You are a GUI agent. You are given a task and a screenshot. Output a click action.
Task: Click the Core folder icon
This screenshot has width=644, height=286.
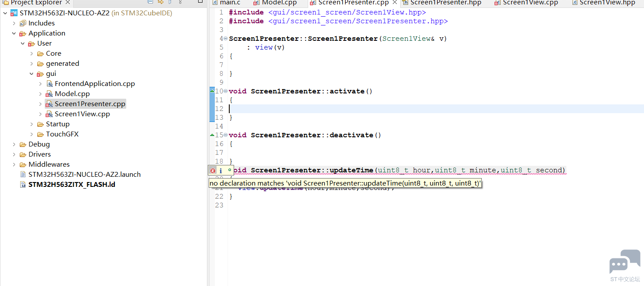[40, 54]
